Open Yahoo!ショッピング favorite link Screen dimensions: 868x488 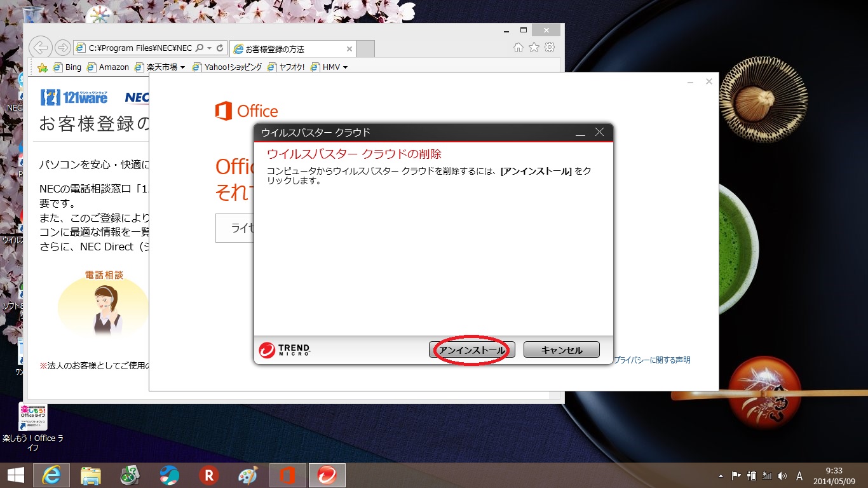tap(227, 67)
